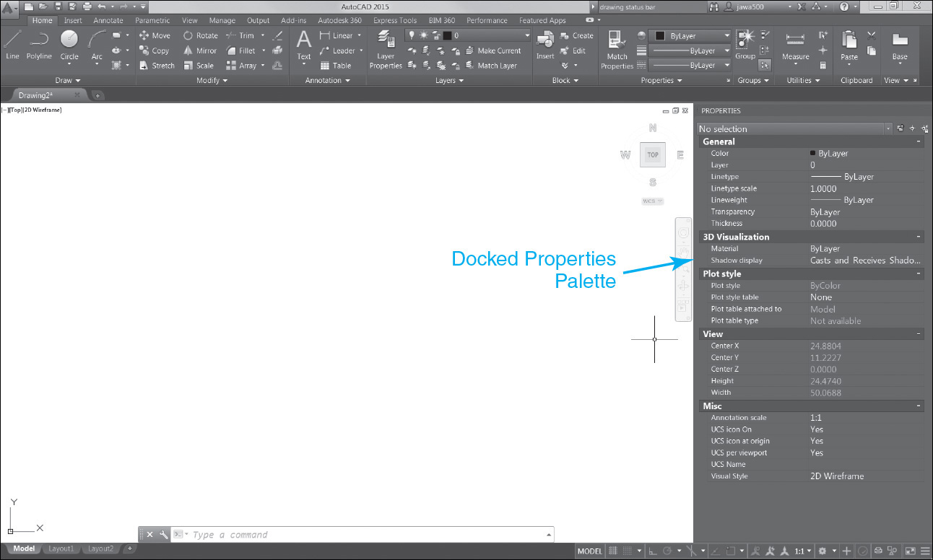Click the Create block button

pos(577,35)
